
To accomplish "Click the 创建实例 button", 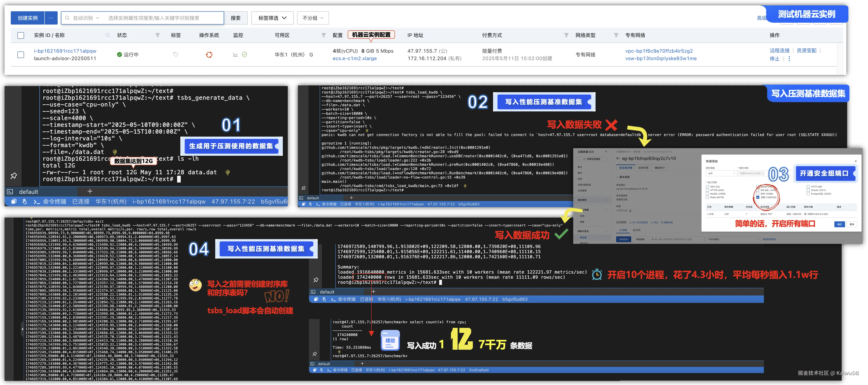I will coord(28,18).
